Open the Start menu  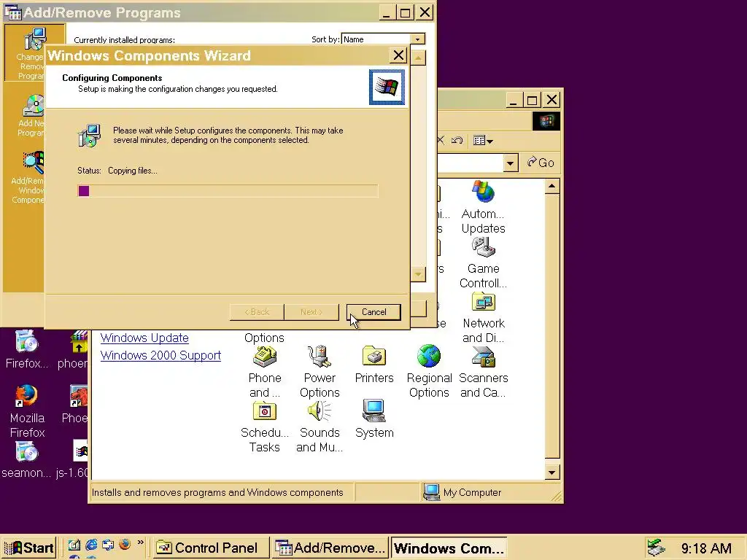[x=29, y=548]
